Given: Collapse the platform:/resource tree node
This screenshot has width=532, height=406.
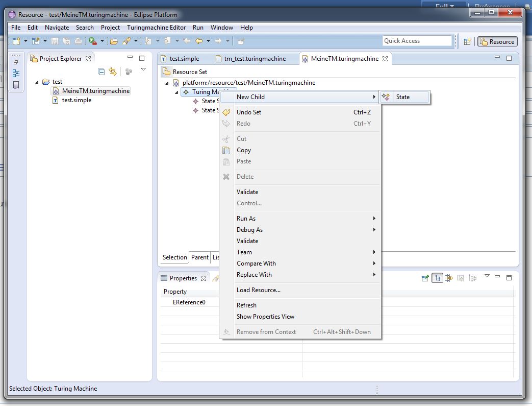Looking at the screenshot, I should [x=167, y=83].
